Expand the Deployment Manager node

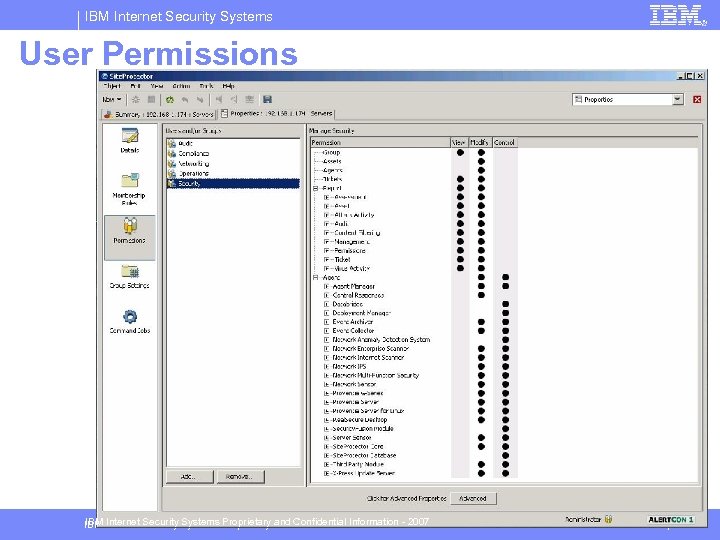(326, 313)
